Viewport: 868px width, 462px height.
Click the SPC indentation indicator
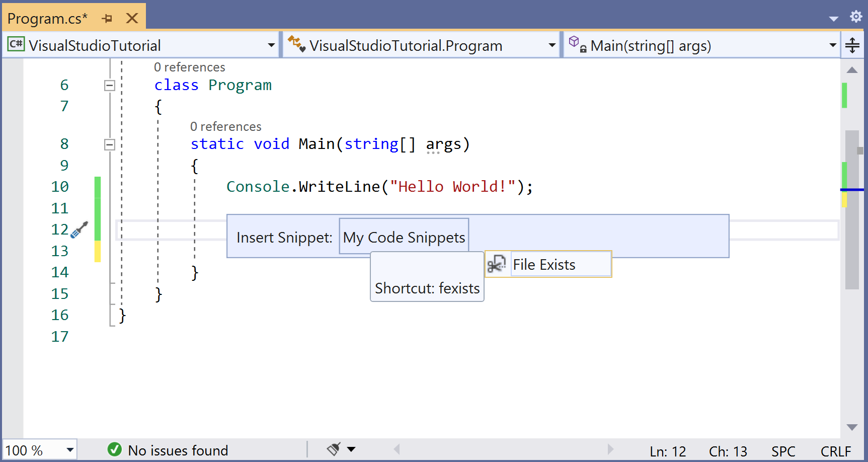783,451
